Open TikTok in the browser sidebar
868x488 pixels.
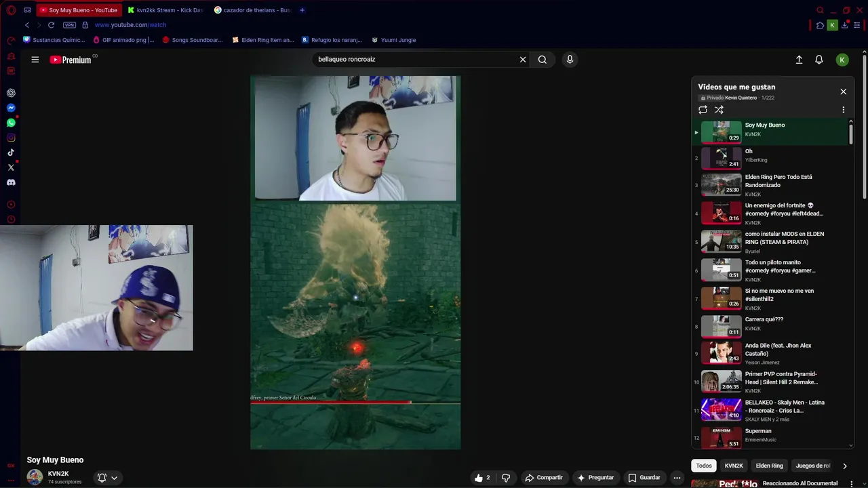coord(11,152)
